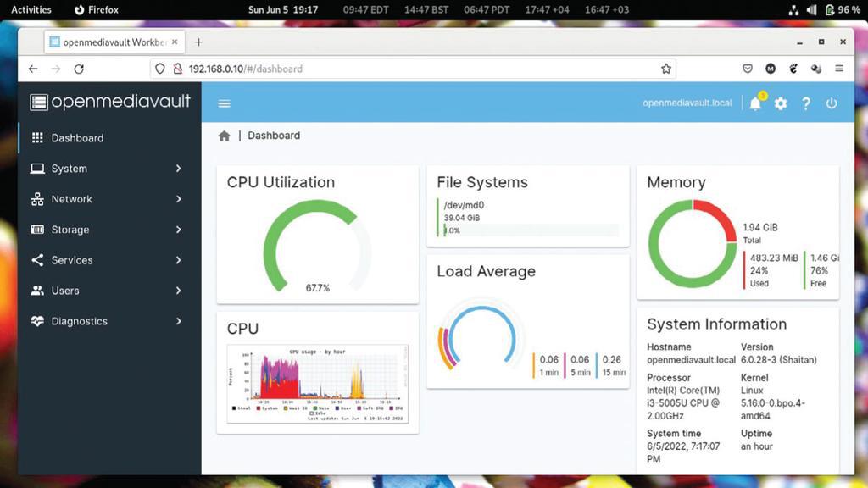Open Firefox application menu icon
Image resolution: width=868 pixels, height=488 pixels.
tap(839, 69)
